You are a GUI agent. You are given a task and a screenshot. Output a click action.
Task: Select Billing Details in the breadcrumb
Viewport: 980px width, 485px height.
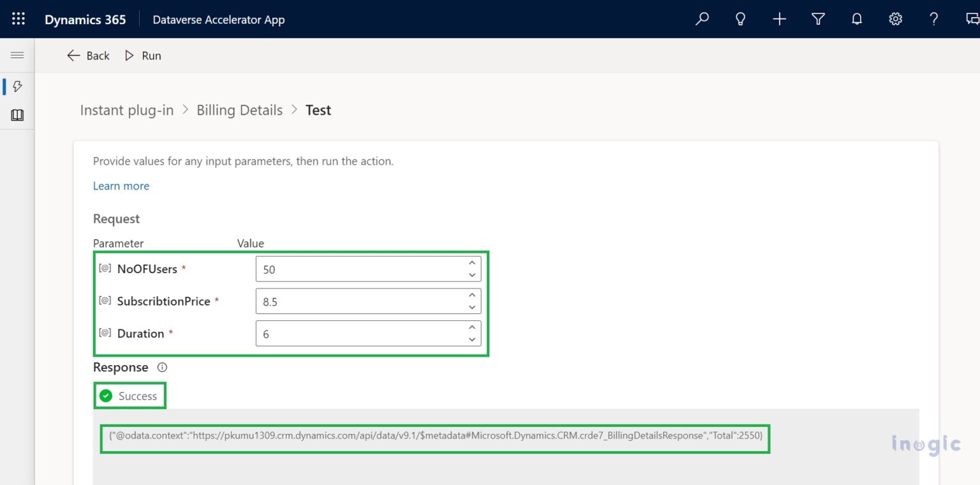point(239,110)
